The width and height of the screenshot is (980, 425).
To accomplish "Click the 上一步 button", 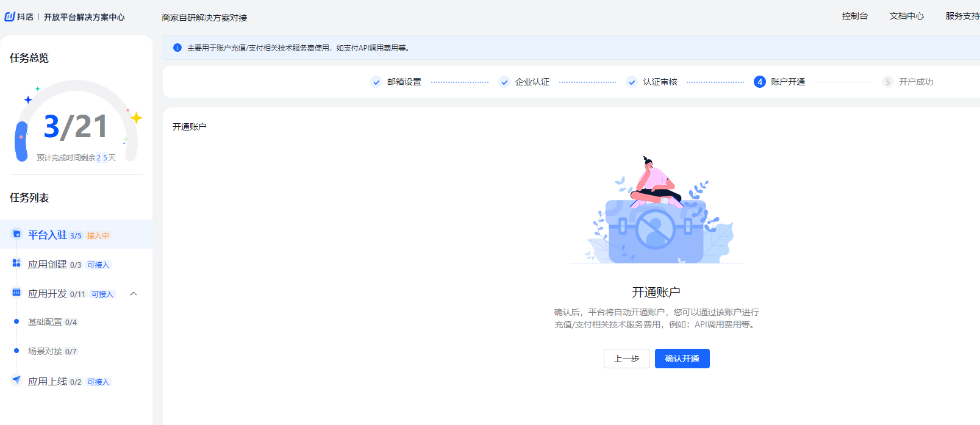I will [x=627, y=359].
